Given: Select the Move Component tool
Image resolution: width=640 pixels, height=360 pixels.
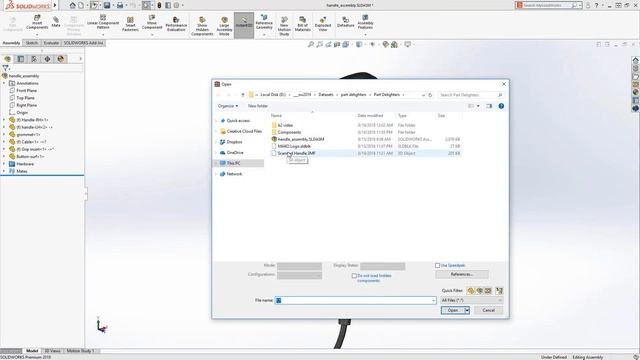Looking at the screenshot, I should (x=152, y=22).
